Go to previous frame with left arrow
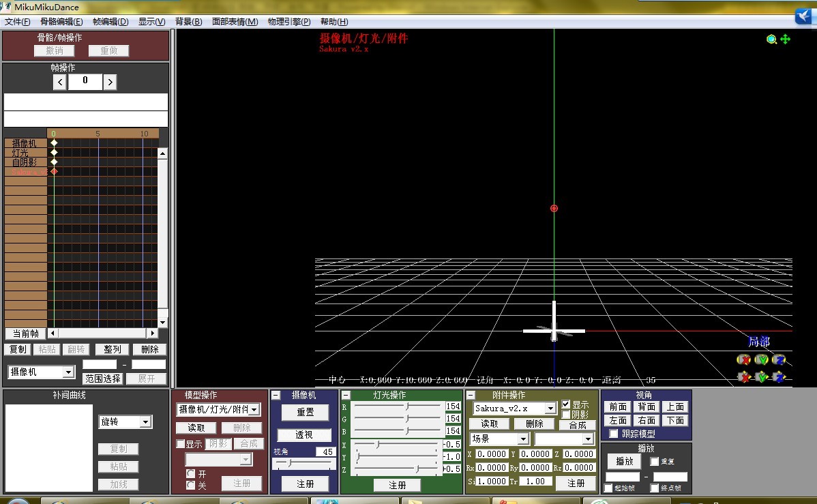 60,82
